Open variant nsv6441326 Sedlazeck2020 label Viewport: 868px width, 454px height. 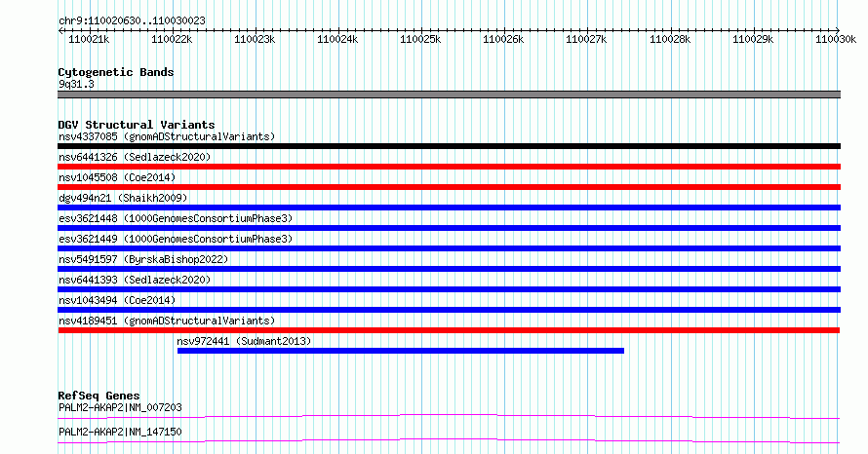pyautogui.click(x=135, y=157)
